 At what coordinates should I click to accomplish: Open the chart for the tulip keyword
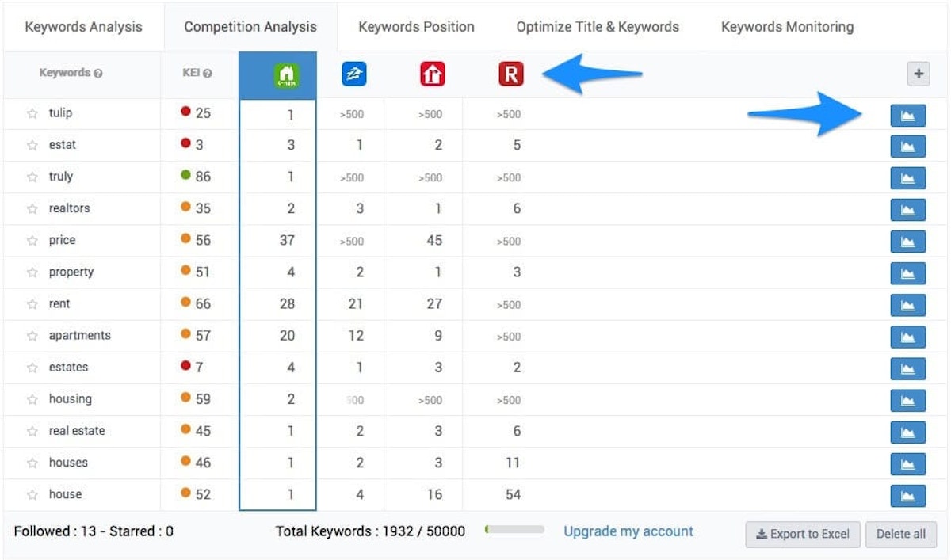(907, 115)
